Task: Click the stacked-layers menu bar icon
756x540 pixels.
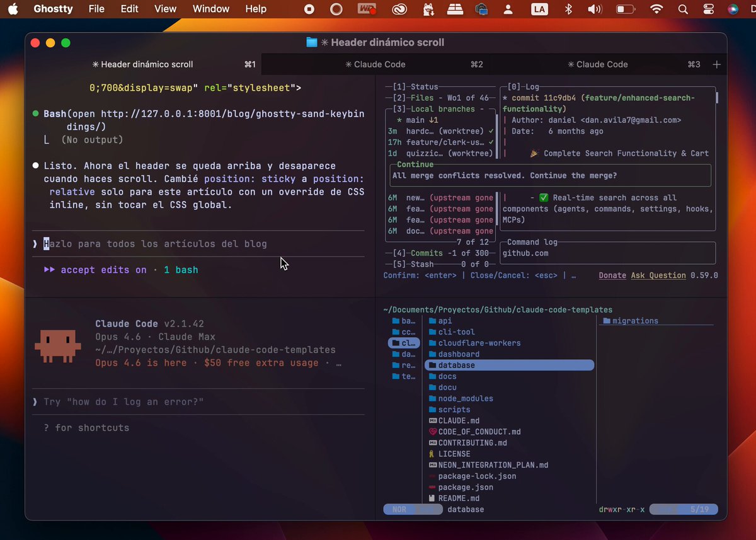Action: [x=455, y=9]
